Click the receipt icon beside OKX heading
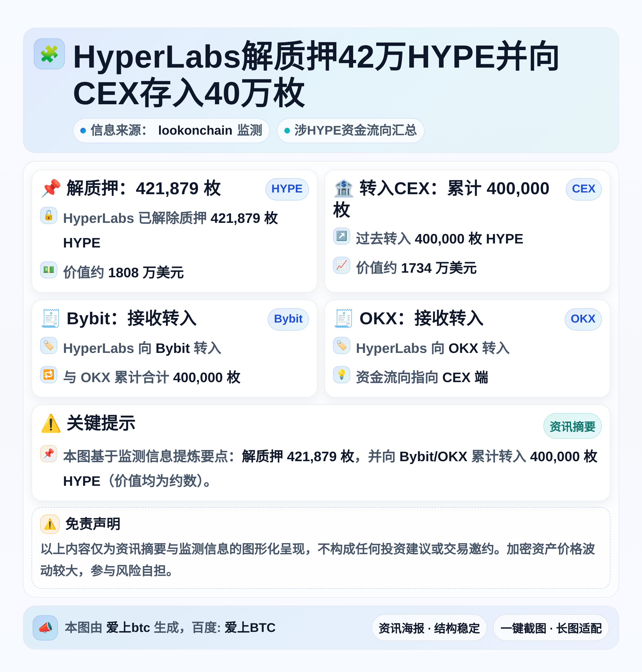Viewport: 642px width, 672px height. (344, 319)
